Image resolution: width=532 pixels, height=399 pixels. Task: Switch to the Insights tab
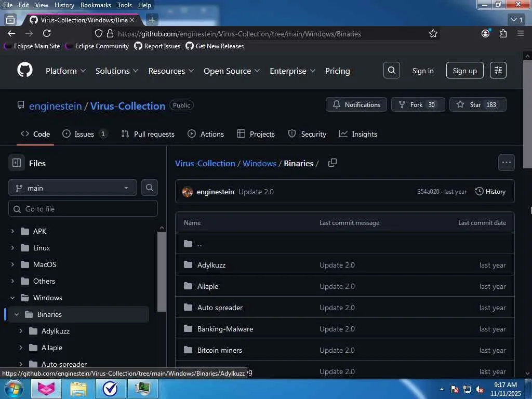point(358,134)
